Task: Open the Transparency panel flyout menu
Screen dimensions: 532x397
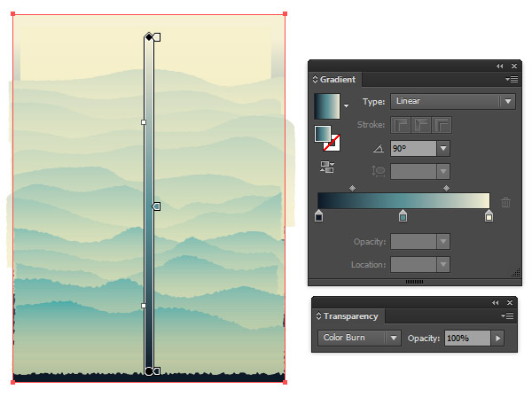Action: (507, 316)
